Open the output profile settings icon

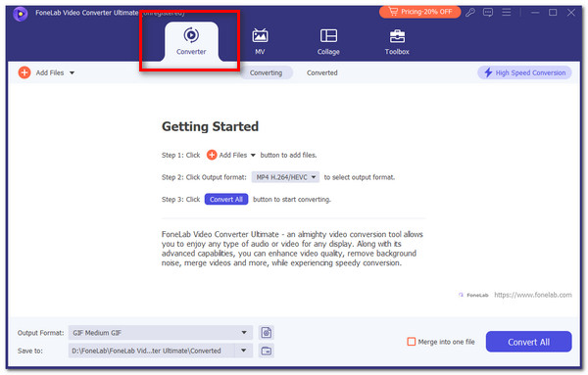[267, 333]
